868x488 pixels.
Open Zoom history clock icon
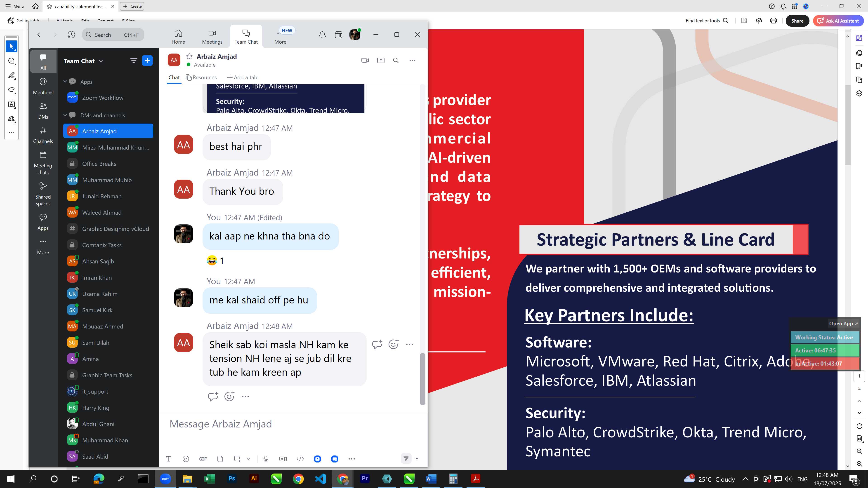pos(71,35)
